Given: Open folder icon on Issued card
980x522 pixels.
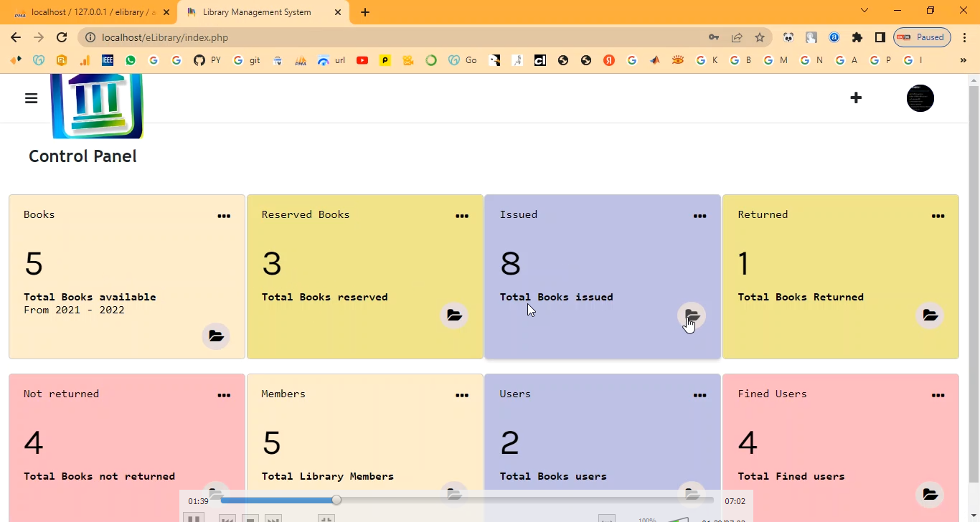Looking at the screenshot, I should tap(692, 315).
